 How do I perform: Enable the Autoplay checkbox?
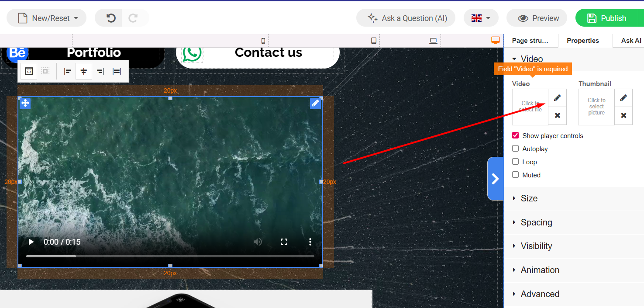516,149
